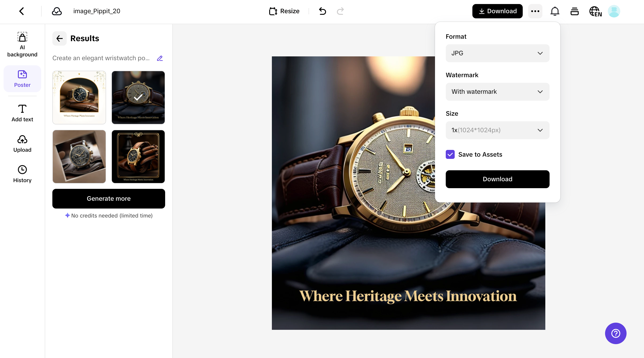644x358 pixels.
Task: Click the stacked cards icon in header
Action: [574, 11]
